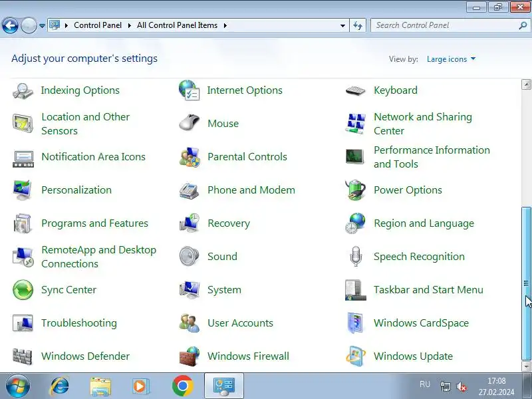Click All Control Panel Items breadcrumb
Screen dimensions: 532x399
(x=177, y=25)
